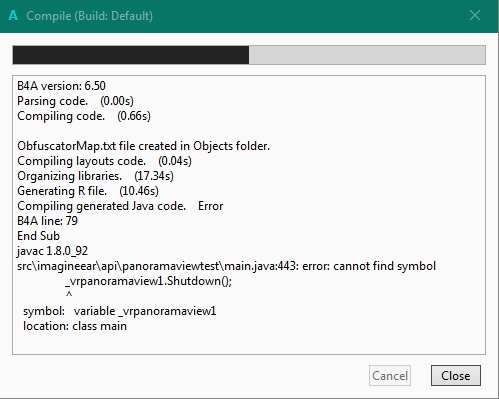
Task: Click the Cancel button
Action: (390, 376)
